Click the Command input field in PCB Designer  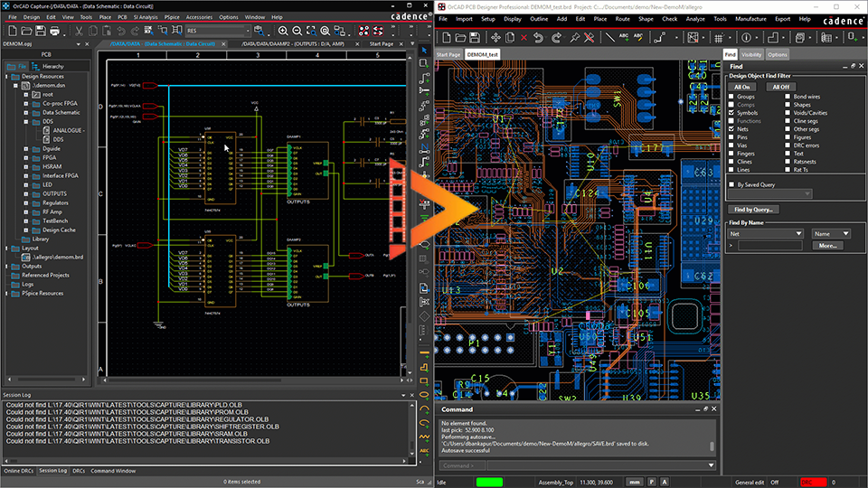coord(597,465)
